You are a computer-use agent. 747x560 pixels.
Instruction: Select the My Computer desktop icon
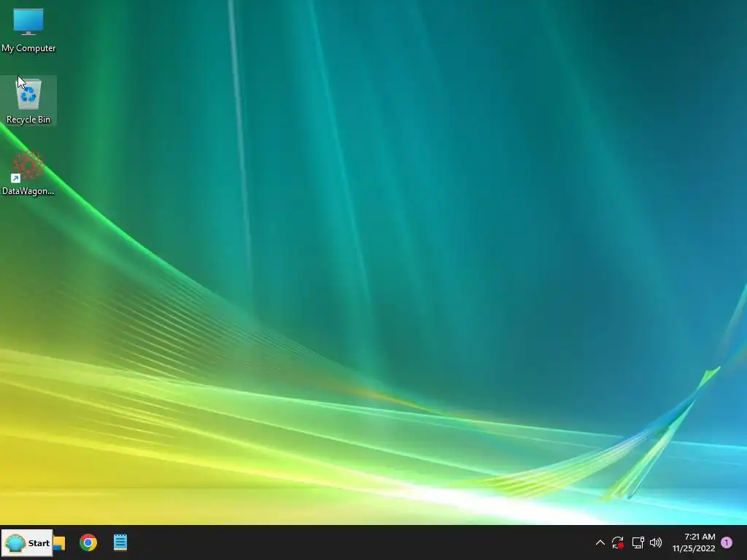click(x=28, y=30)
